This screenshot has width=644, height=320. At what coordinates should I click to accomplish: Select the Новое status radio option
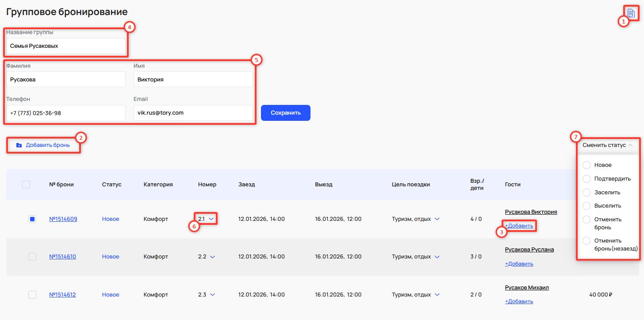[586, 165]
